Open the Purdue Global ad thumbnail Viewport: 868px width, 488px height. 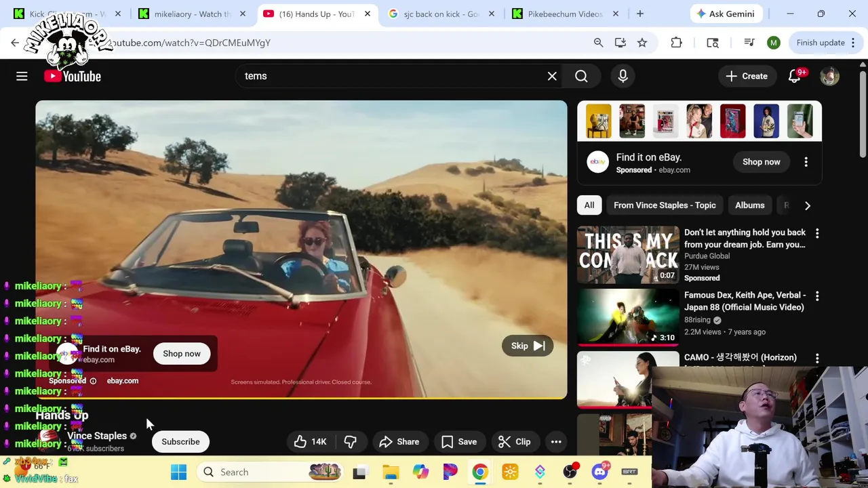628,254
